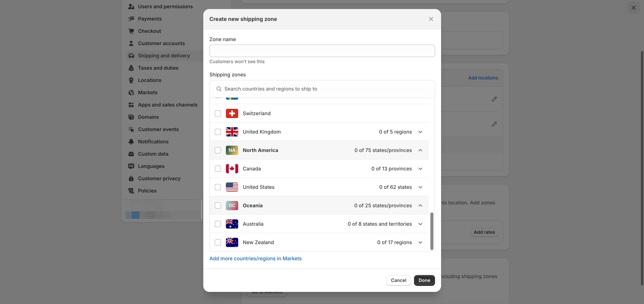Image resolution: width=644 pixels, height=304 pixels.
Task: Open Taxes and duties settings
Action: [158, 68]
